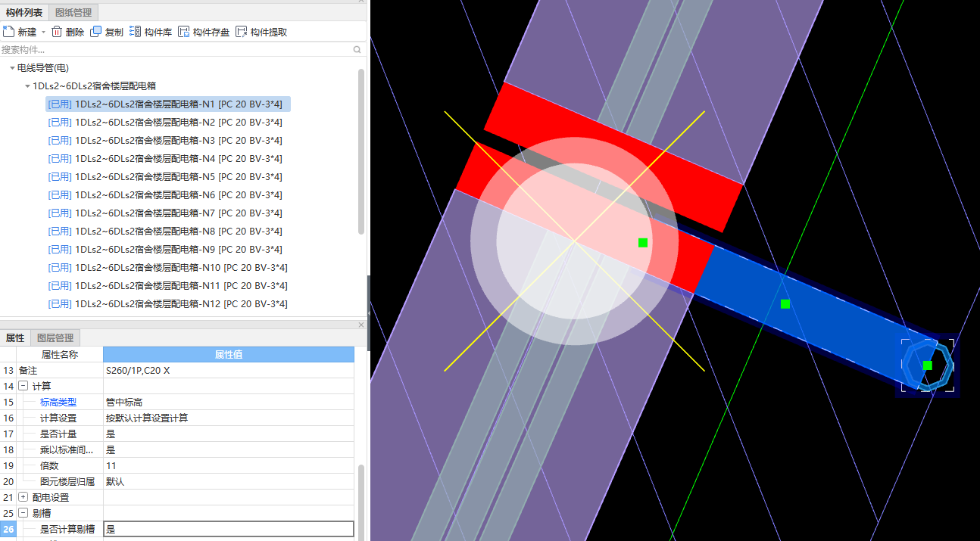Click the search magnifier icon
Image resolution: width=980 pixels, height=541 pixels.
(357, 50)
